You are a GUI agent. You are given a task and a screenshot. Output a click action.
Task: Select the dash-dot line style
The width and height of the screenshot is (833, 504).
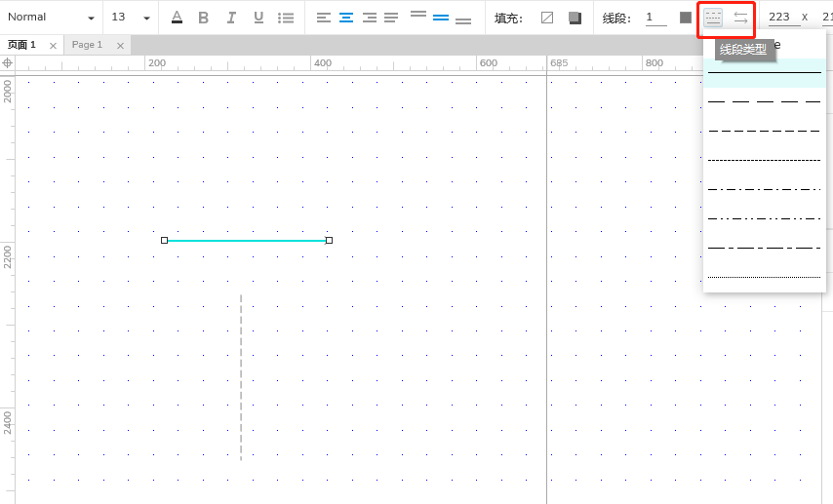[x=765, y=189]
